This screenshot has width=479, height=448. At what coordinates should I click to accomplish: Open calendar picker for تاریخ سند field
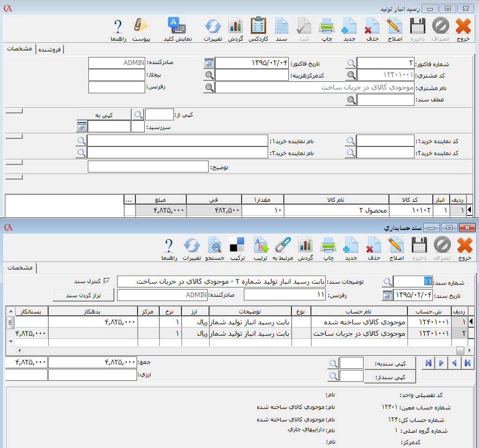click(387, 295)
